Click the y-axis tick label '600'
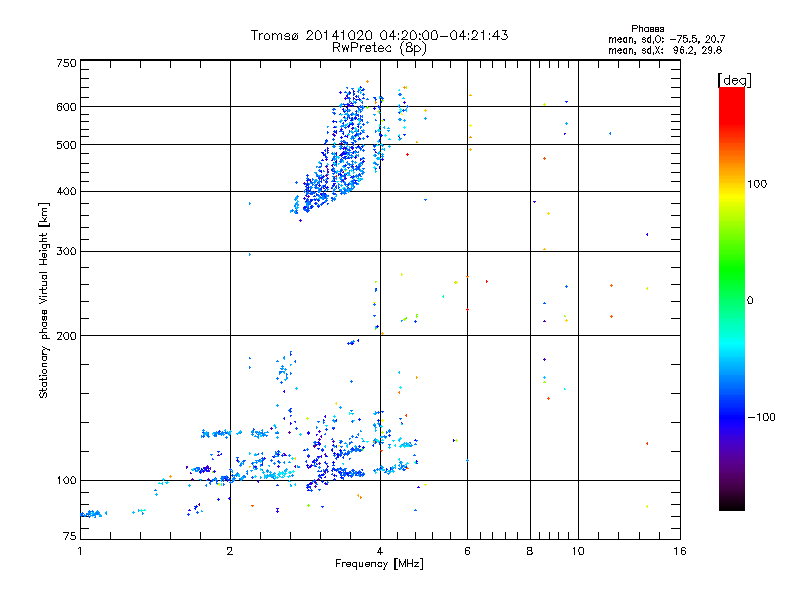This screenshot has height=600, width=800. [x=66, y=107]
